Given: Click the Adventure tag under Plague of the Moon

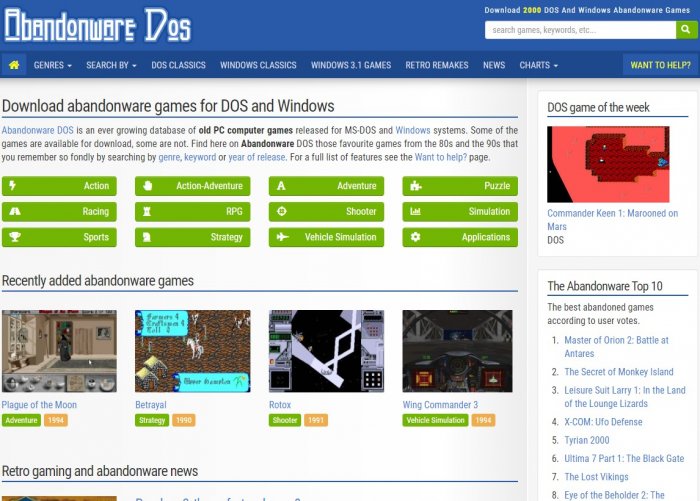Looking at the screenshot, I should (x=21, y=420).
